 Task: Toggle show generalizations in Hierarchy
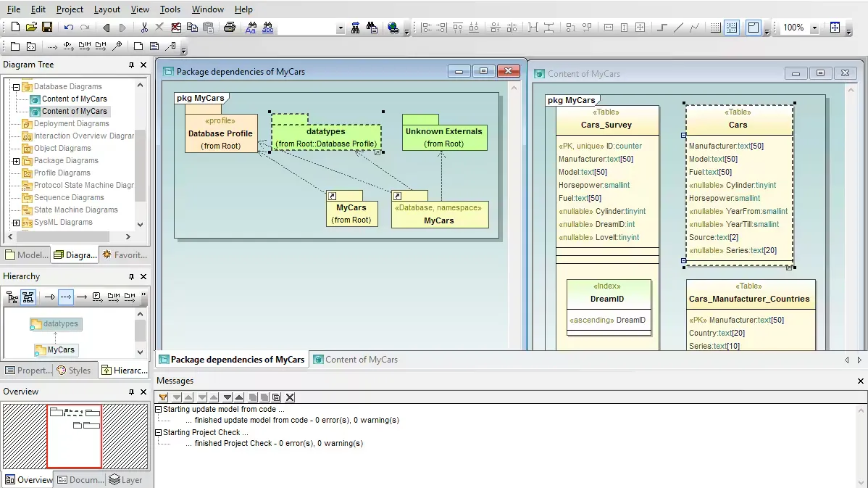50,297
